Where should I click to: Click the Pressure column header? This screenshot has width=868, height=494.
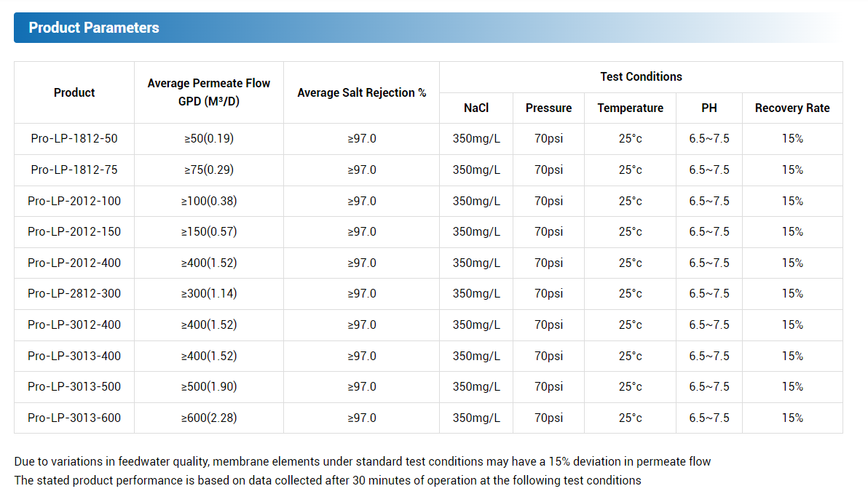pyautogui.click(x=548, y=108)
